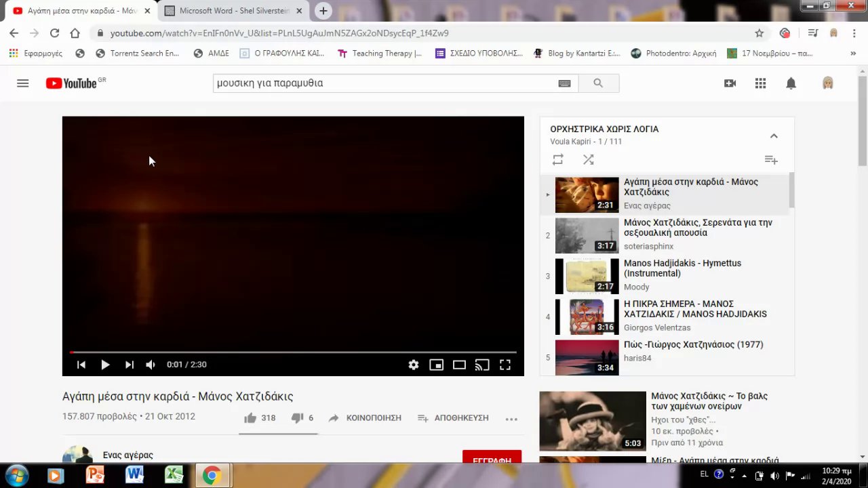
Task: Click the search magnifier button
Action: (x=598, y=83)
